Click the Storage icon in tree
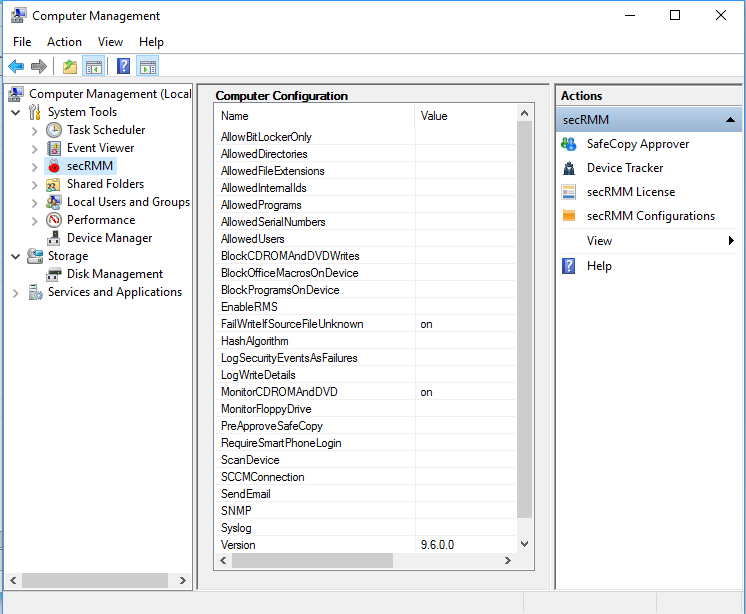Viewport: 746px width, 614px height. click(35, 256)
